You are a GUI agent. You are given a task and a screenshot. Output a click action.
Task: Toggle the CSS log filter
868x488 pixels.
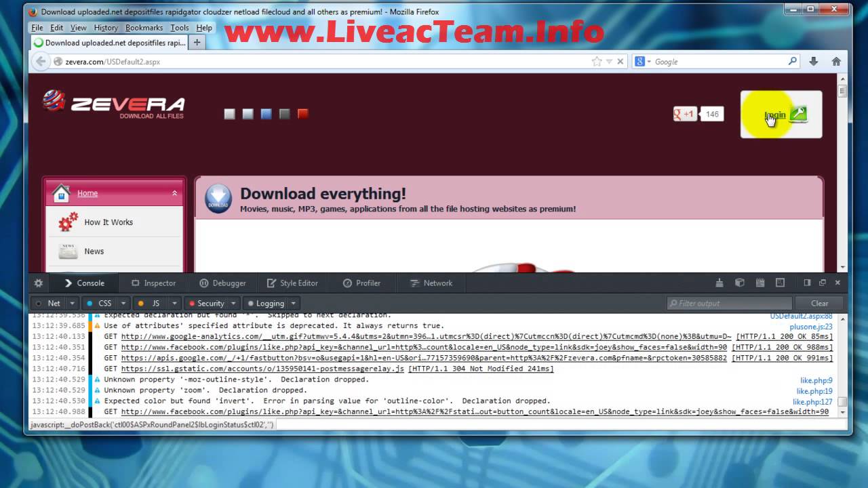pyautogui.click(x=99, y=303)
